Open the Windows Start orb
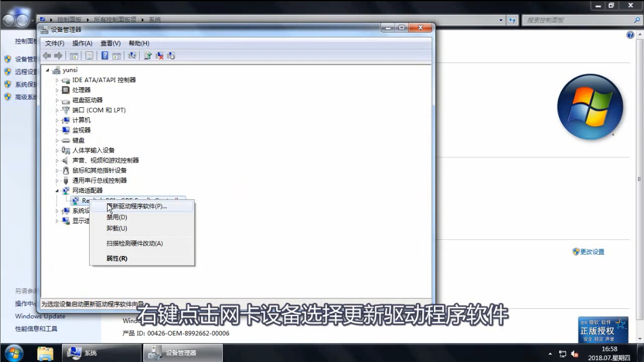 point(14,353)
